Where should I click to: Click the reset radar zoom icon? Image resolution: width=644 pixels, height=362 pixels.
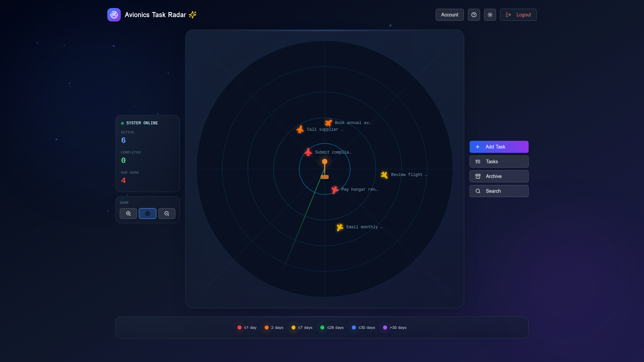click(x=148, y=214)
